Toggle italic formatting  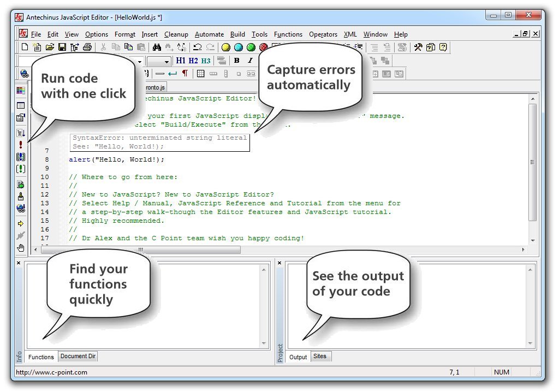point(250,60)
